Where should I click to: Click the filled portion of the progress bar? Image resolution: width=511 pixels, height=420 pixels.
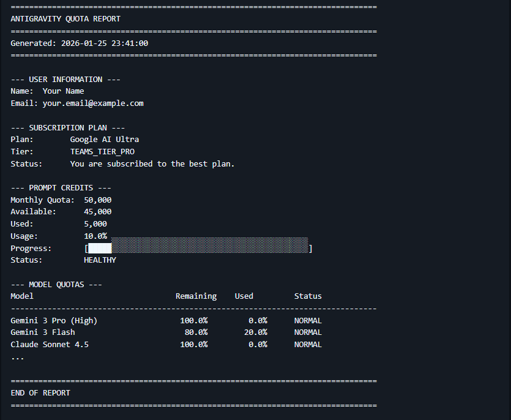click(x=100, y=249)
